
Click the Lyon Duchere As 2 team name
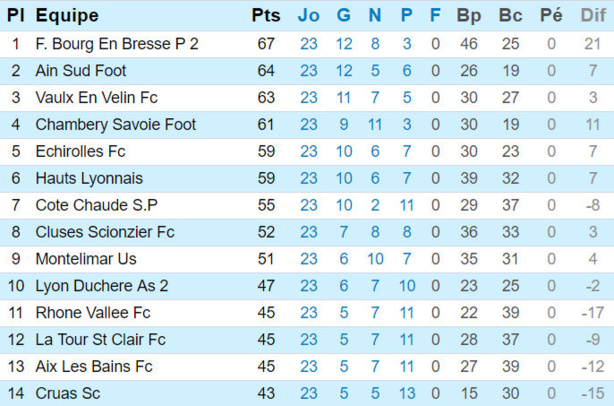[x=102, y=285]
